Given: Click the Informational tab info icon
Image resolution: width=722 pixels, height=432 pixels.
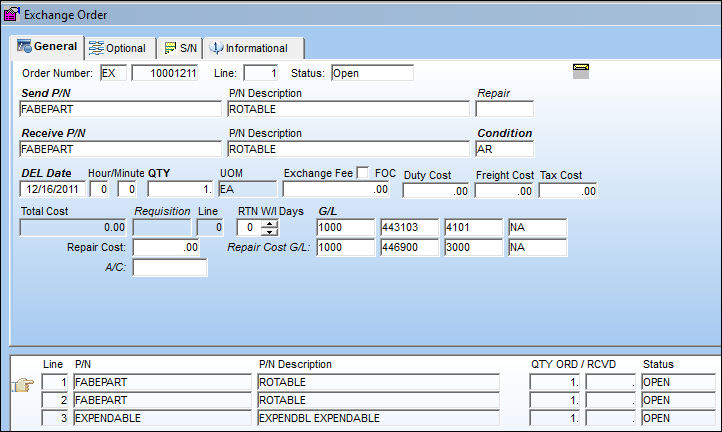Looking at the screenshot, I should [216, 48].
